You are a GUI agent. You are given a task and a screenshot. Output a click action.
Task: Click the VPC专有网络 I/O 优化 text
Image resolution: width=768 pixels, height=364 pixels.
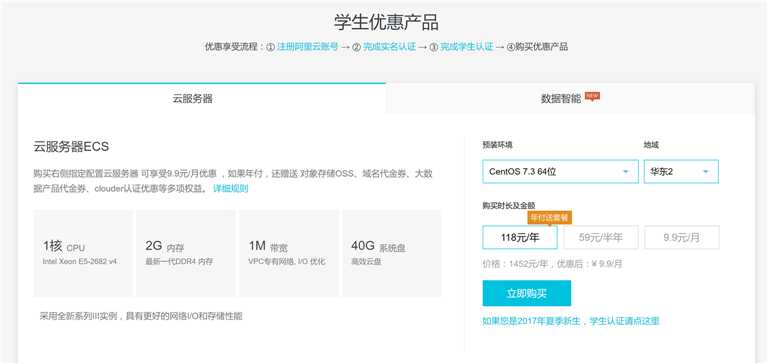pos(287,262)
